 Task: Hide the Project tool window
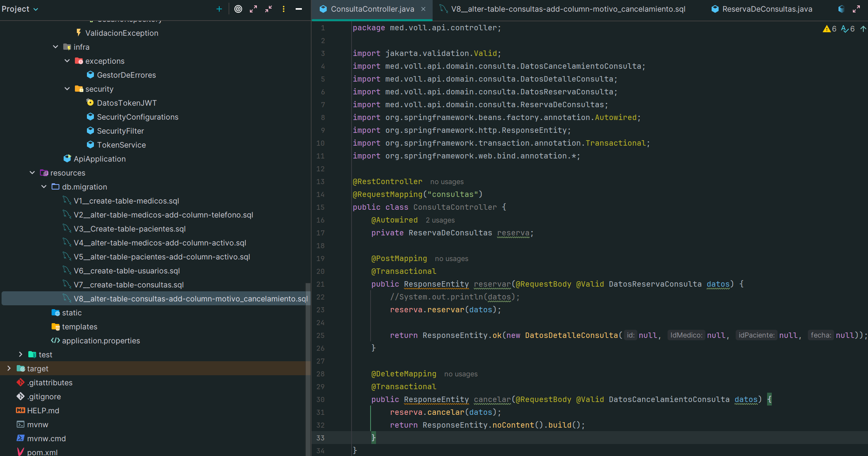[x=299, y=9]
